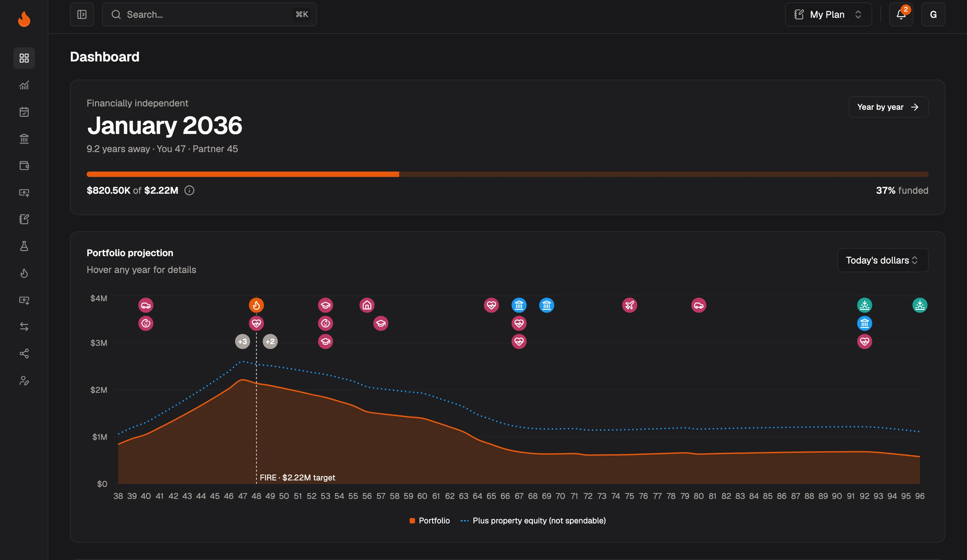Click the $4M axis label
Image resolution: width=967 pixels, height=560 pixels.
[99, 298]
